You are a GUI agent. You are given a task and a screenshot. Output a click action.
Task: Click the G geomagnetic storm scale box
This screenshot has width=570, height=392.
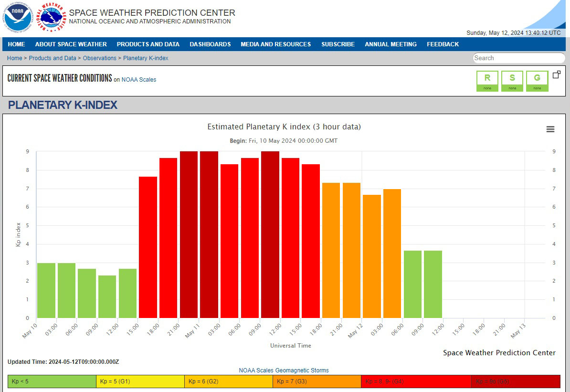click(x=537, y=81)
